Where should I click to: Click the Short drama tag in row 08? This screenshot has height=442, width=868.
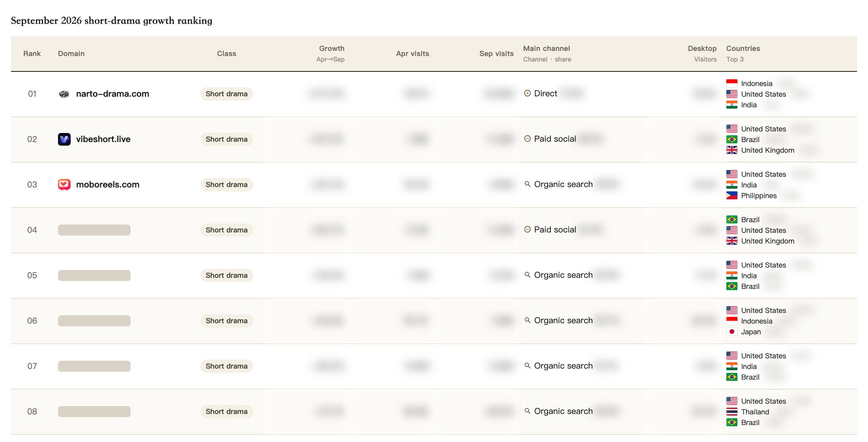226,412
